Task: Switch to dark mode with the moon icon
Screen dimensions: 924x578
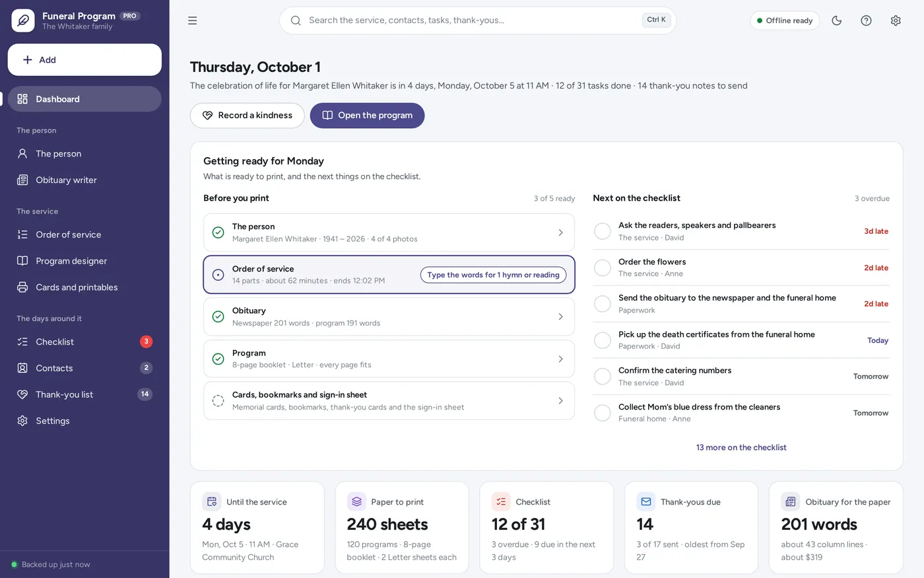Action: tap(837, 20)
